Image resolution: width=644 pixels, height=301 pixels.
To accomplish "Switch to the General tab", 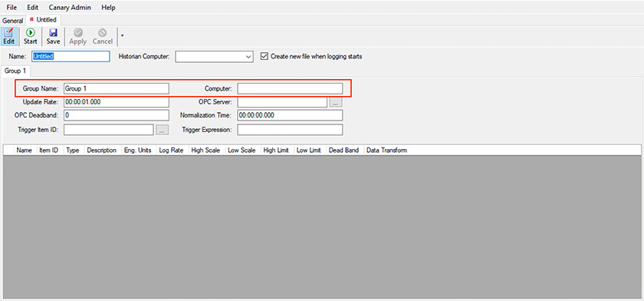I will (x=13, y=20).
